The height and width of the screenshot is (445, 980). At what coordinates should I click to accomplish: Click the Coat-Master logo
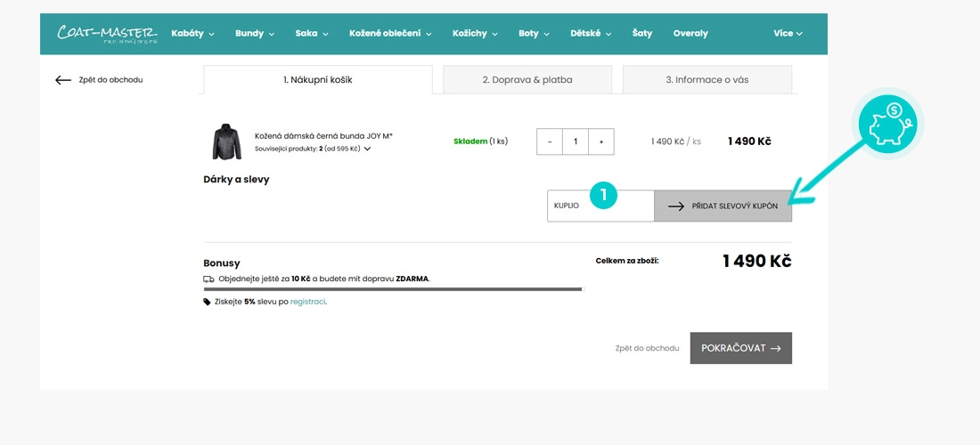108,34
